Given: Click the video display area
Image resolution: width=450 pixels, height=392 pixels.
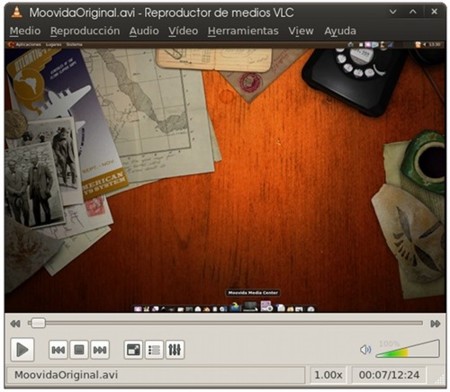Looking at the screenshot, I should click(225, 177).
